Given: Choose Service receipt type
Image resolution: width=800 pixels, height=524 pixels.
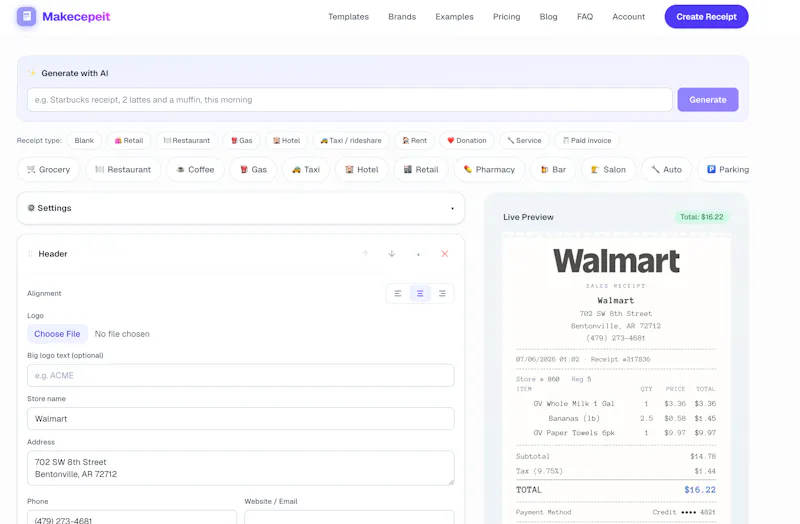Looking at the screenshot, I should tap(524, 140).
